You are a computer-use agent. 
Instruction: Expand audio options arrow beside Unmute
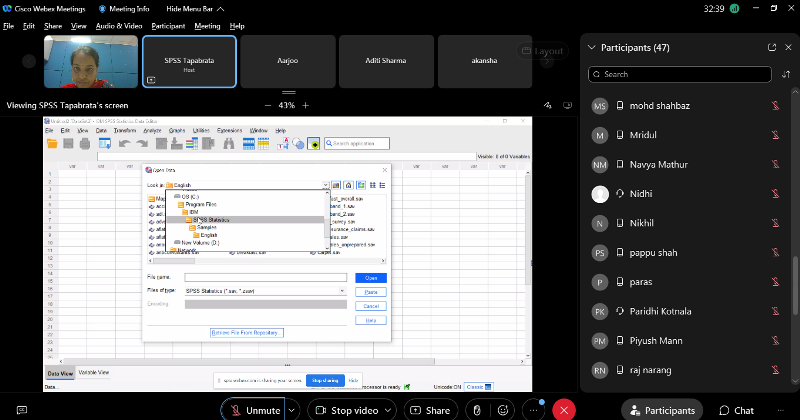pyautogui.click(x=291, y=410)
